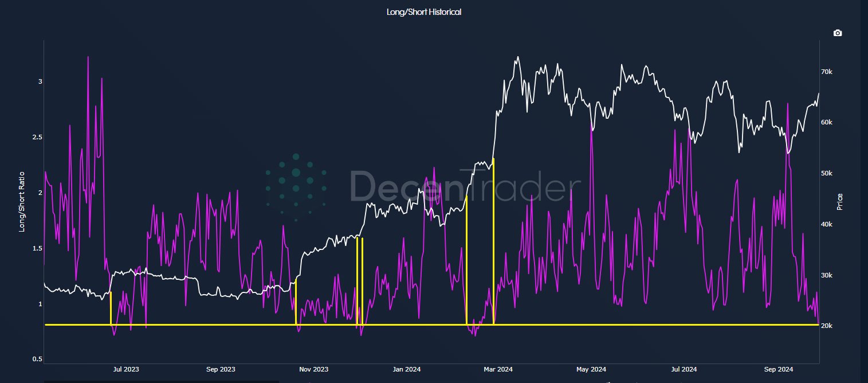Viewport: 868px width, 383px height.
Task: Click the 0.5 ratio axis tick
Action: click(x=36, y=359)
